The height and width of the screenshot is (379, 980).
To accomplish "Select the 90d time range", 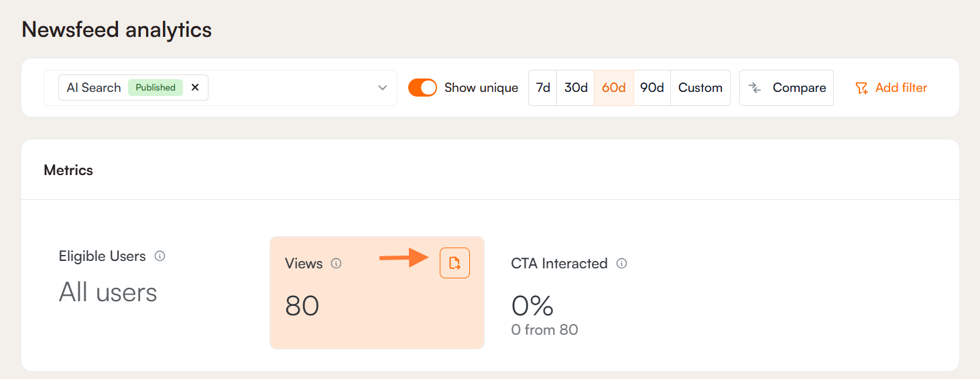I will tap(652, 88).
